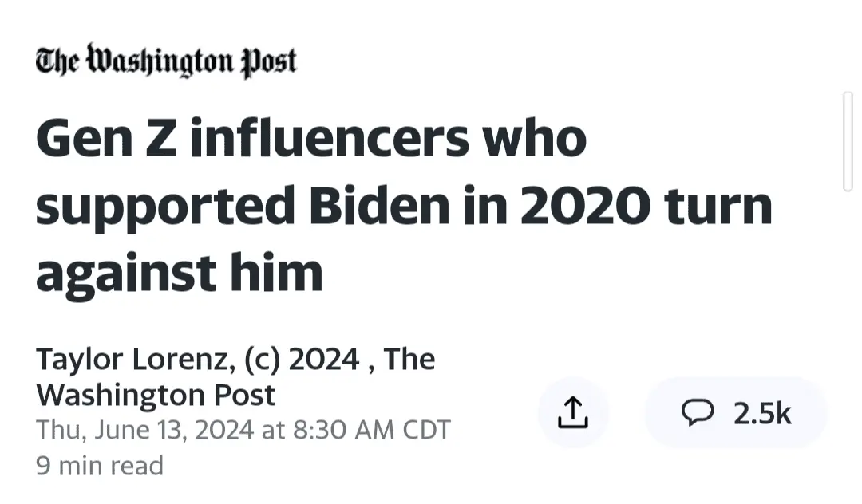Tap the share upload icon
This screenshot has height=504, width=862.
pyautogui.click(x=573, y=412)
